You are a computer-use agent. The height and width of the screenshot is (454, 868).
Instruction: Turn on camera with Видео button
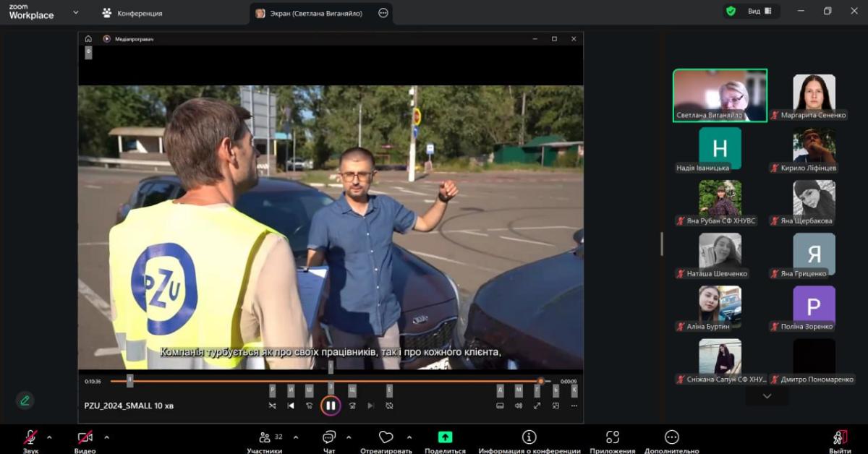(x=85, y=438)
